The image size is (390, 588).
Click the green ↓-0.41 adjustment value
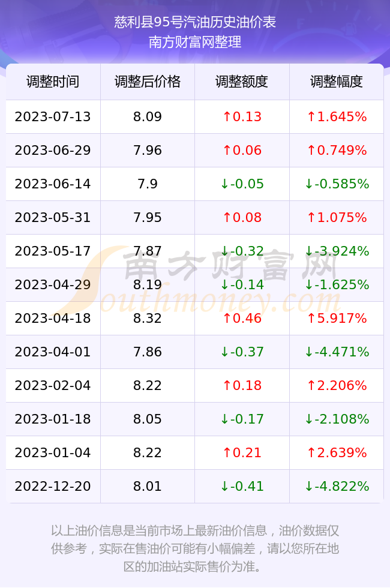coord(242,486)
